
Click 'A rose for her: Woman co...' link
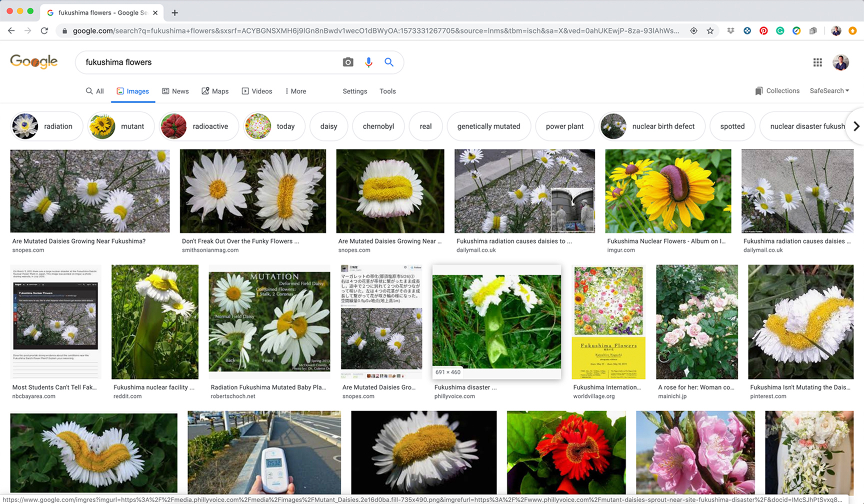click(x=696, y=387)
